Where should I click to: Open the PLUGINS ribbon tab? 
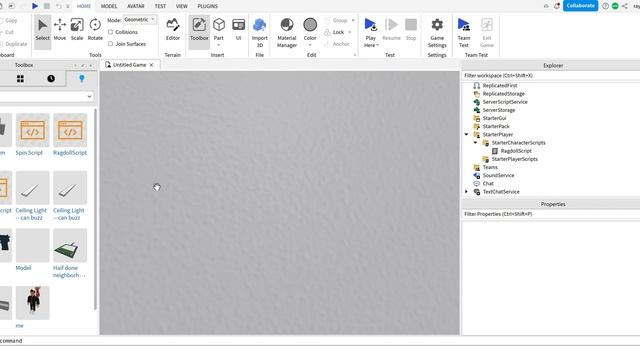[208, 6]
